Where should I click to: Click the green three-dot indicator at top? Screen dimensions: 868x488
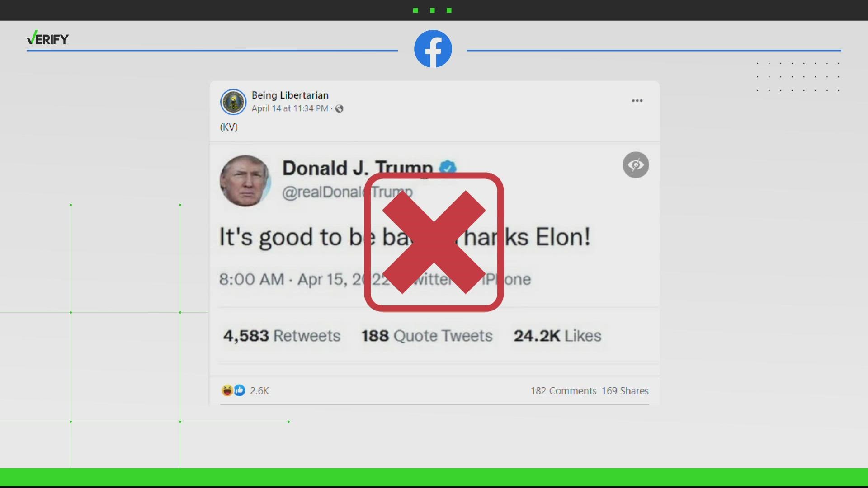pos(432,10)
